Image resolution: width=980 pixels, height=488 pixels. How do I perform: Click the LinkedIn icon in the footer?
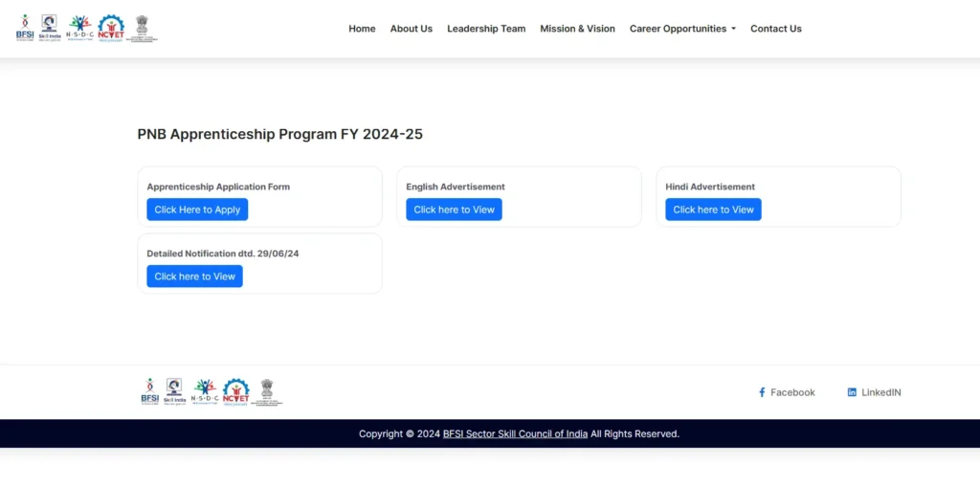pyautogui.click(x=852, y=392)
